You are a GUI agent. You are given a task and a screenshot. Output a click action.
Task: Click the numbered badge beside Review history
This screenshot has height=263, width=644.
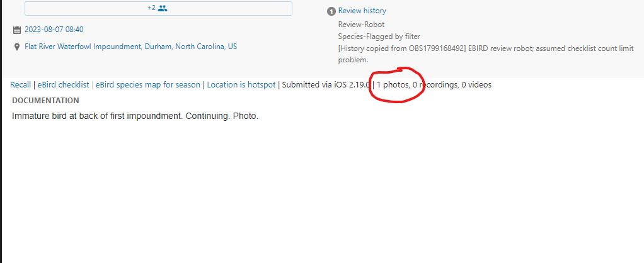click(331, 11)
